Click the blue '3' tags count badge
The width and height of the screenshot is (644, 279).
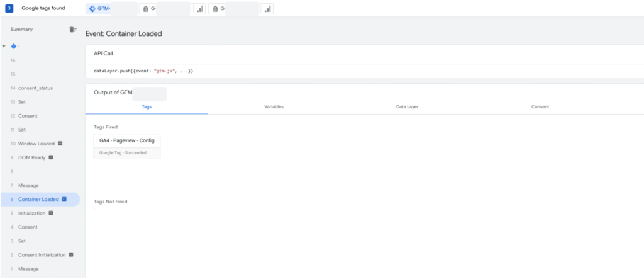click(10, 8)
